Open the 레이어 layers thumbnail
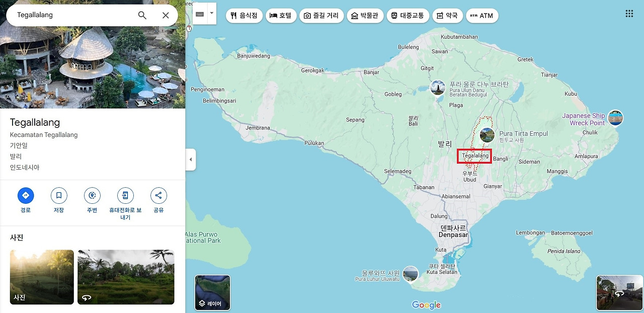The image size is (644, 313). 212,292
